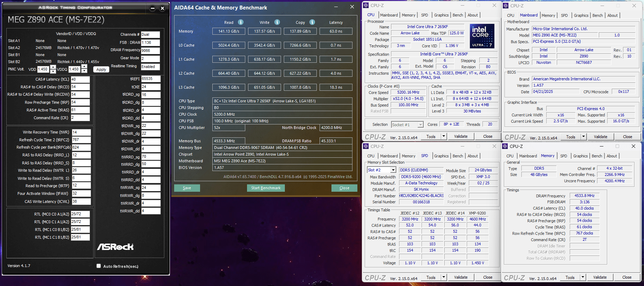644x286 pixels.
Task: Switch to Bench tab in CPU-Z CPU window
Action: 458,15
